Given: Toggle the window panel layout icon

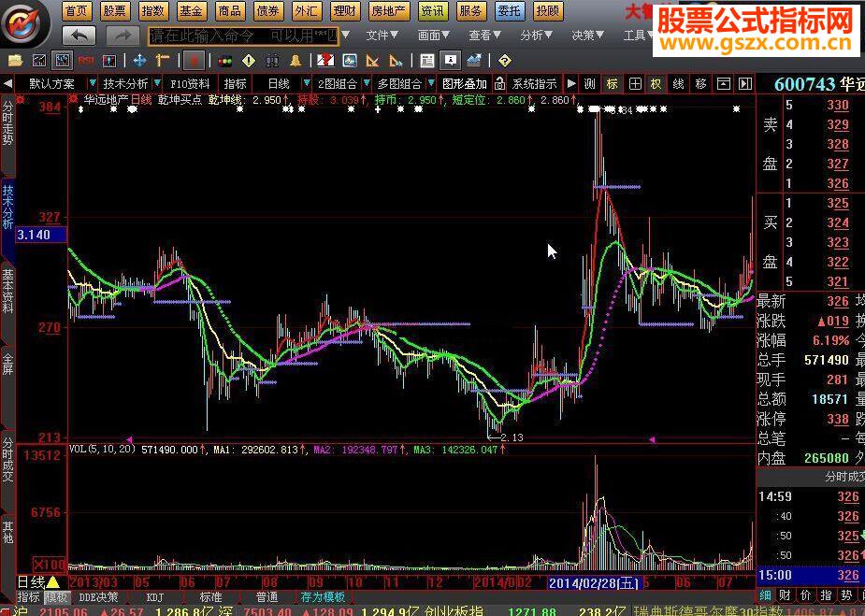Looking at the screenshot, I should [723, 84].
